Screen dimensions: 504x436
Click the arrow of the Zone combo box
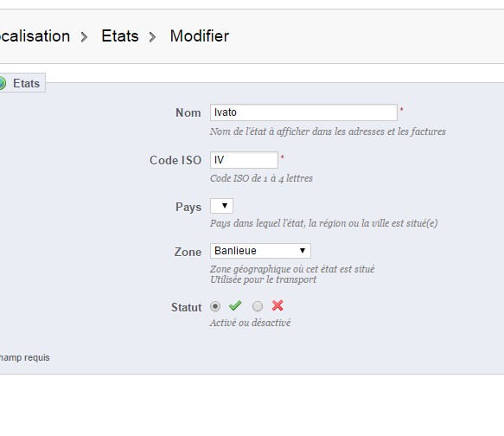pos(303,251)
